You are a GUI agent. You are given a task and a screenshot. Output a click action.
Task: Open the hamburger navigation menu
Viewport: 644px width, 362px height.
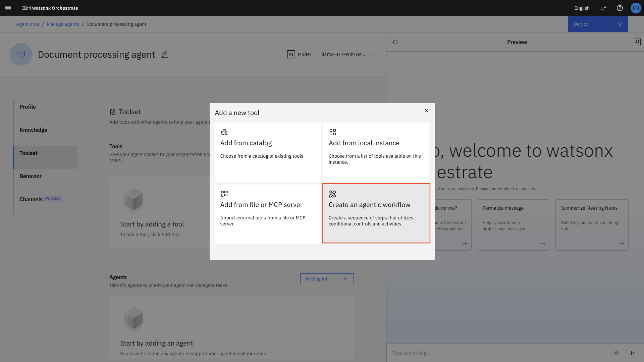tap(8, 8)
